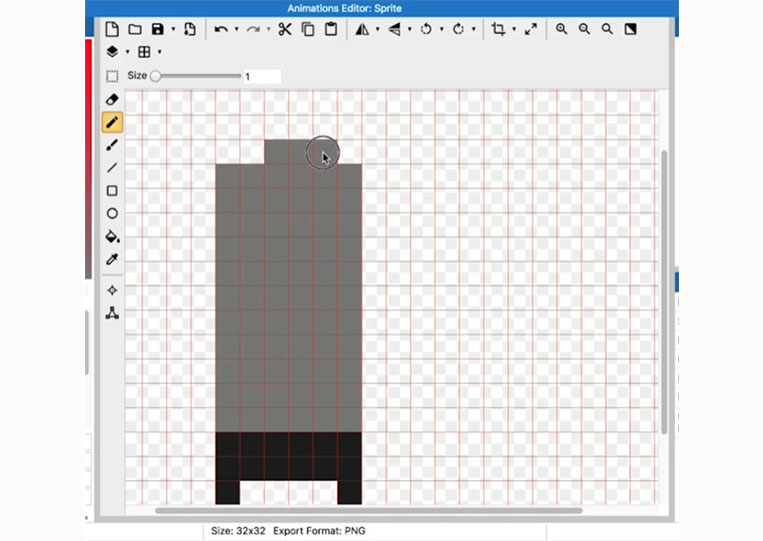Expand crop options arrow
This screenshot has height=541, width=763.
(514, 29)
